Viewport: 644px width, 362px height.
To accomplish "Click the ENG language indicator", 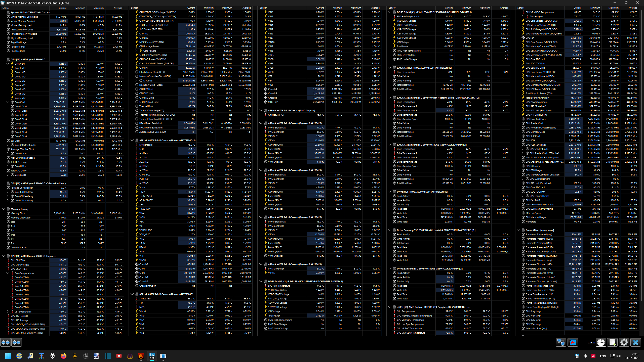I will [603, 356].
